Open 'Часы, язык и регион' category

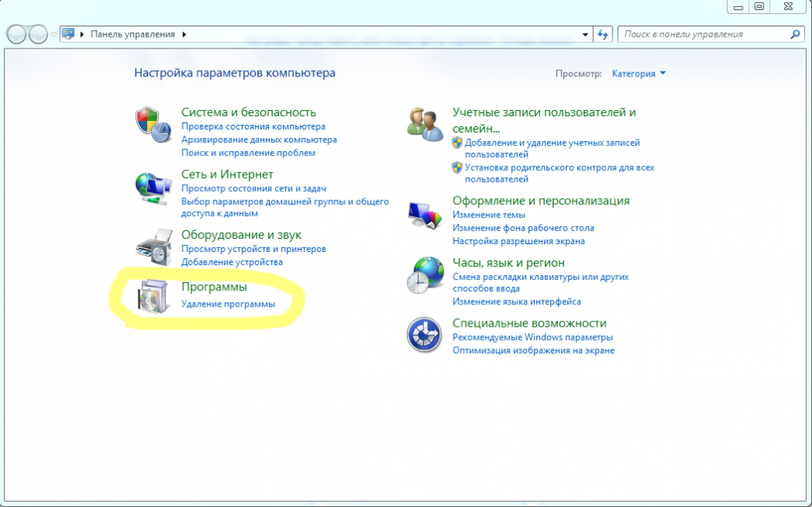coord(509,263)
